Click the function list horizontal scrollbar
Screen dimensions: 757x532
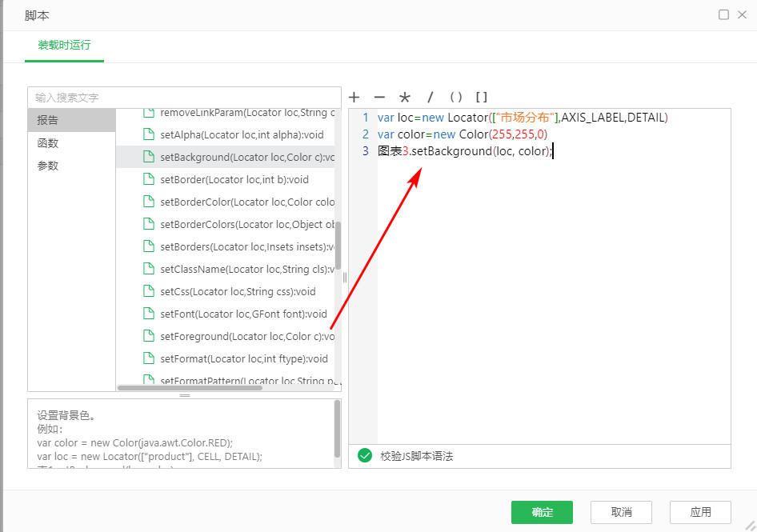[190, 388]
